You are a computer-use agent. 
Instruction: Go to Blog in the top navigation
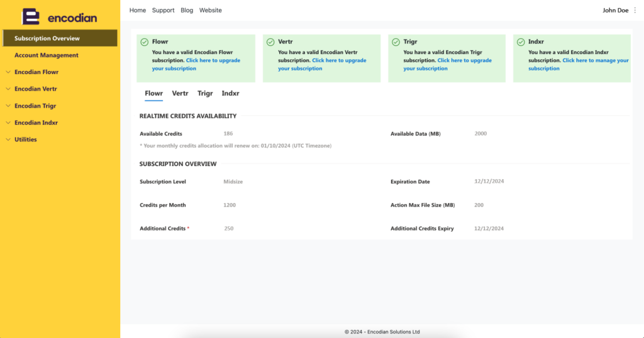[x=187, y=11]
